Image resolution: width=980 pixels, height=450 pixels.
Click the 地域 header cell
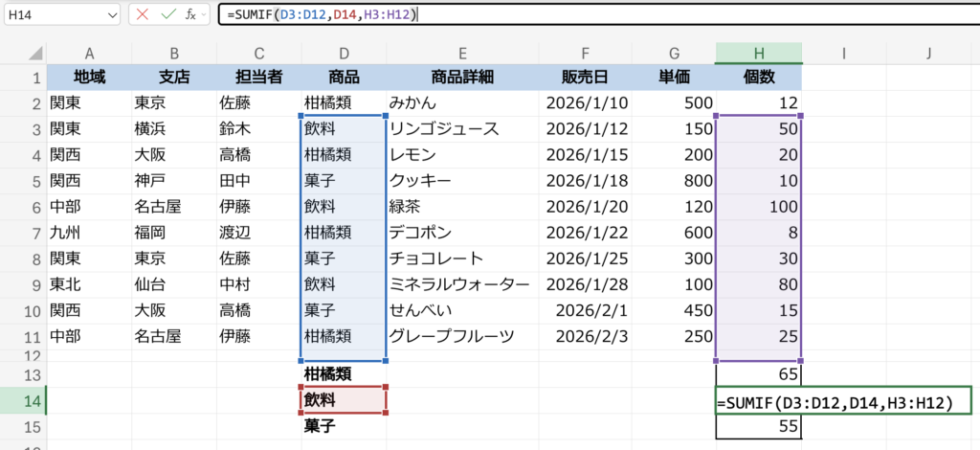click(x=88, y=78)
